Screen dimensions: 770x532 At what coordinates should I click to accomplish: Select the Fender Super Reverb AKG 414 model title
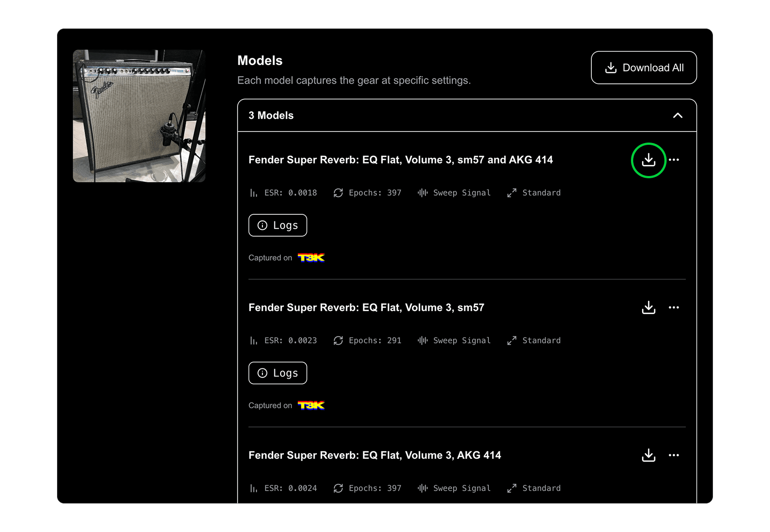375,455
